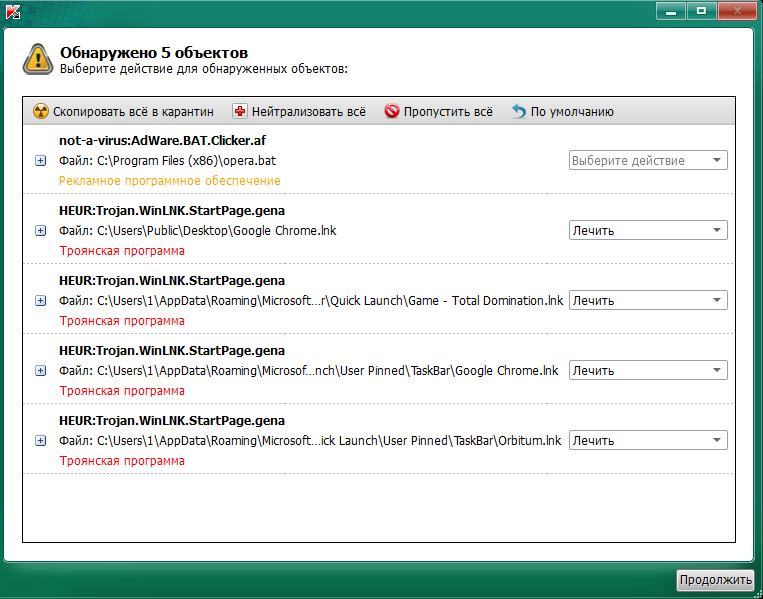Maximize the detection window
Screen dimensions: 763x599
pos(701,10)
